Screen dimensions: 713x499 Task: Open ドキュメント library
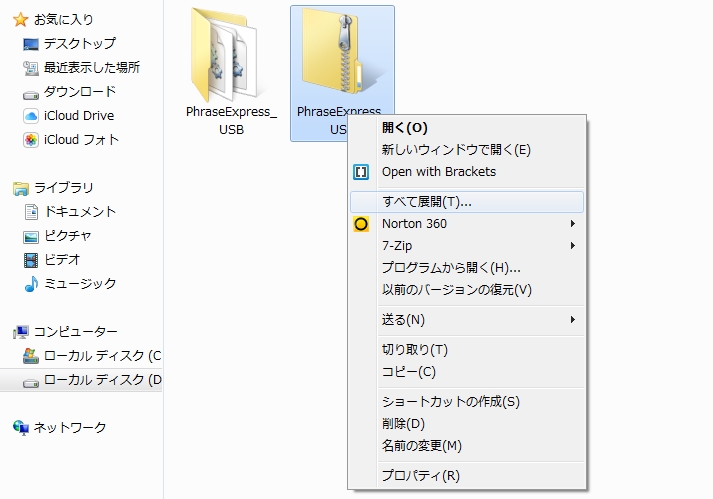click(x=80, y=212)
